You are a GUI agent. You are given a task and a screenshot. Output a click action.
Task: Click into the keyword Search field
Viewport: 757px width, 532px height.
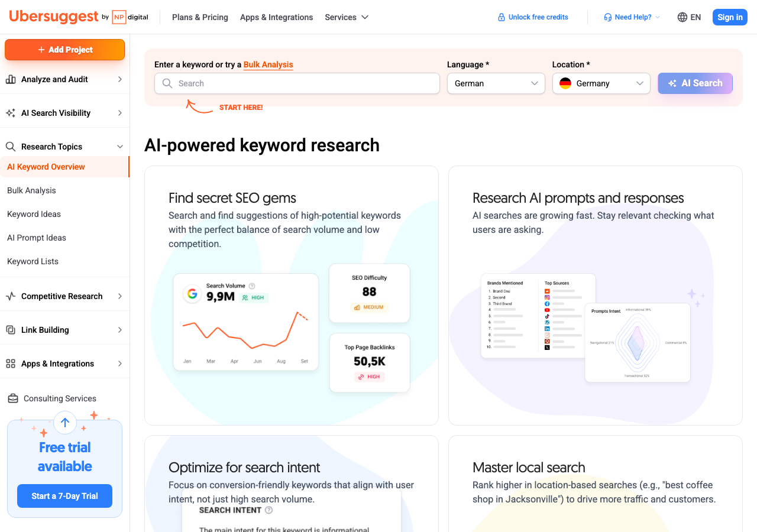point(297,83)
